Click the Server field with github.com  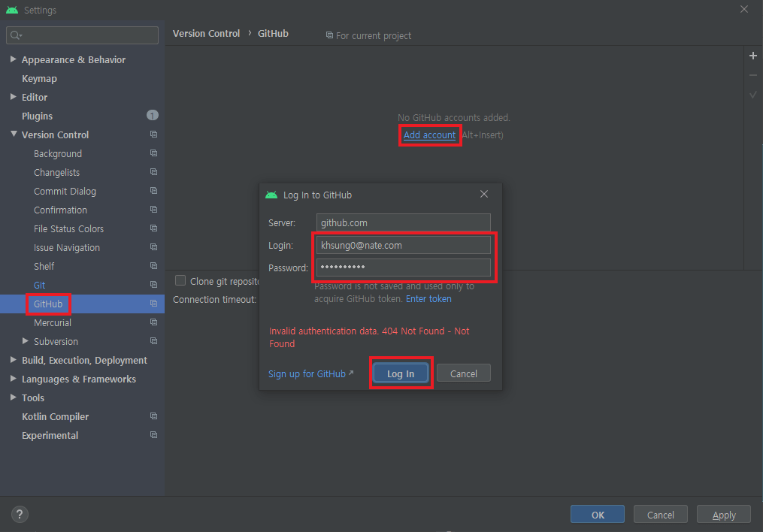(x=404, y=222)
